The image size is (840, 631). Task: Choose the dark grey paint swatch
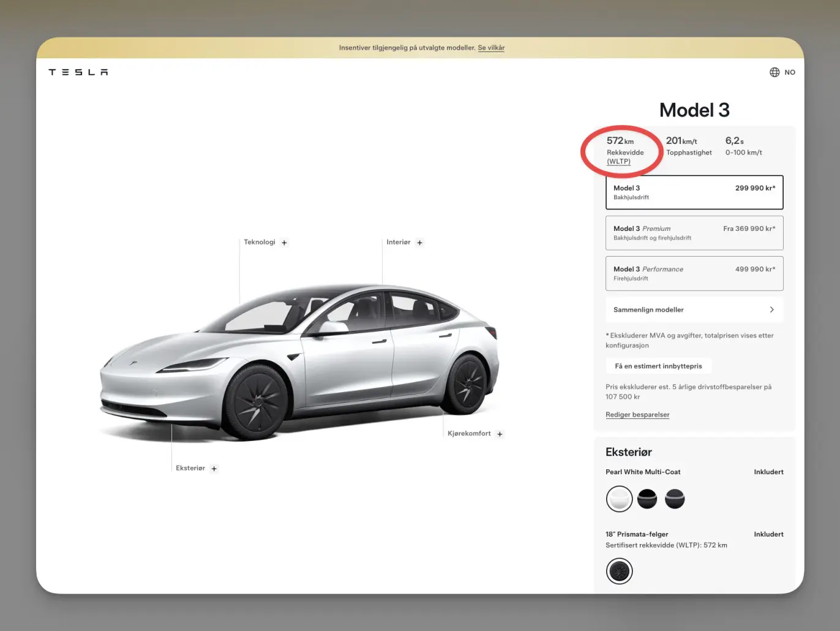(x=675, y=499)
